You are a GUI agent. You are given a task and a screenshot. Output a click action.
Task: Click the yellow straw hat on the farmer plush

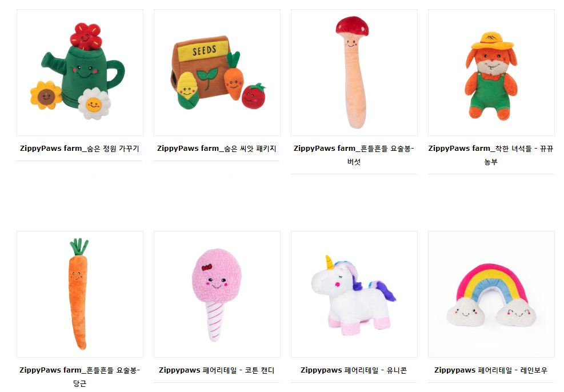[x=492, y=41]
